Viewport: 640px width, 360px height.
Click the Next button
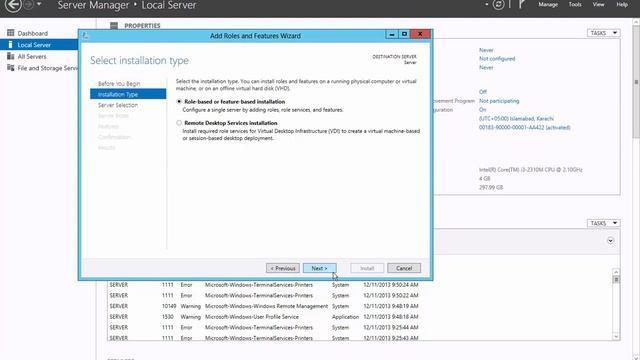coord(320,268)
